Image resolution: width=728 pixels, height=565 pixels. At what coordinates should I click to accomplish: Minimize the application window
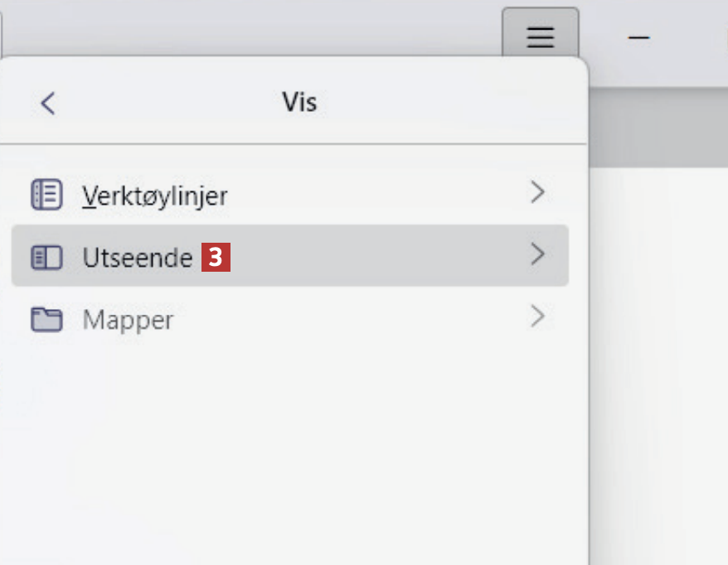638,37
